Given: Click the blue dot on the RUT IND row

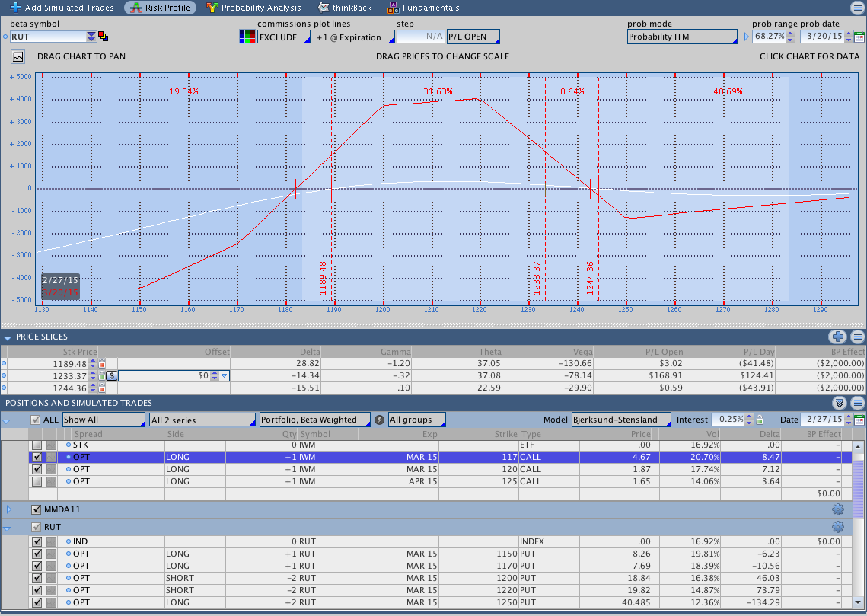Looking at the screenshot, I should tap(69, 541).
